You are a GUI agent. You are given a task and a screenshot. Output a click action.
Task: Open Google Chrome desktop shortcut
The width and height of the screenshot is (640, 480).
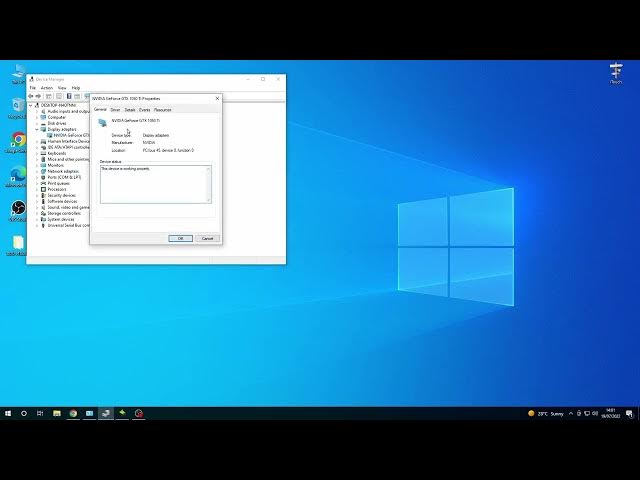pyautogui.click(x=17, y=141)
